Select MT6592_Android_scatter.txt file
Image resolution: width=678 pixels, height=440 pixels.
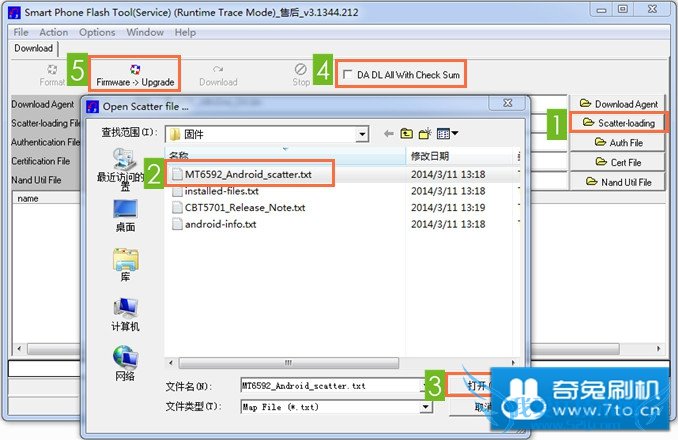(248, 174)
